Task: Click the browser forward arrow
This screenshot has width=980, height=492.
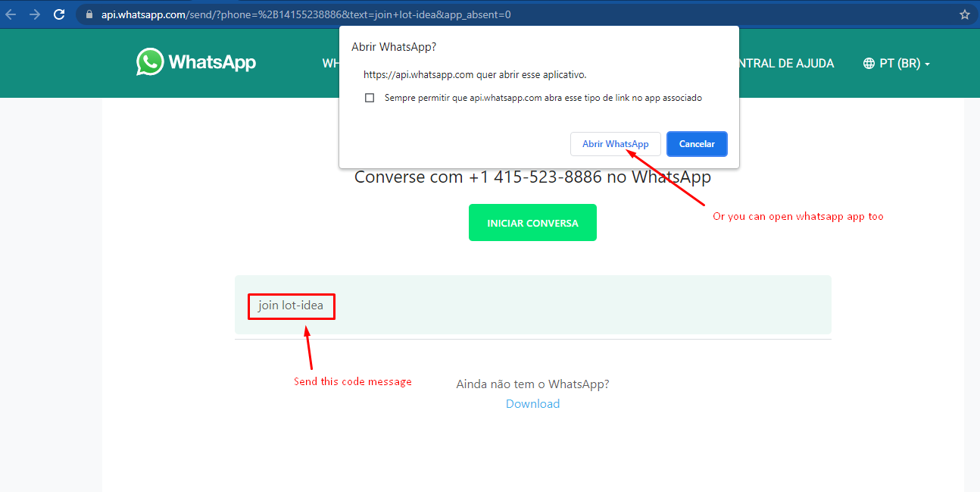Action: (34, 14)
